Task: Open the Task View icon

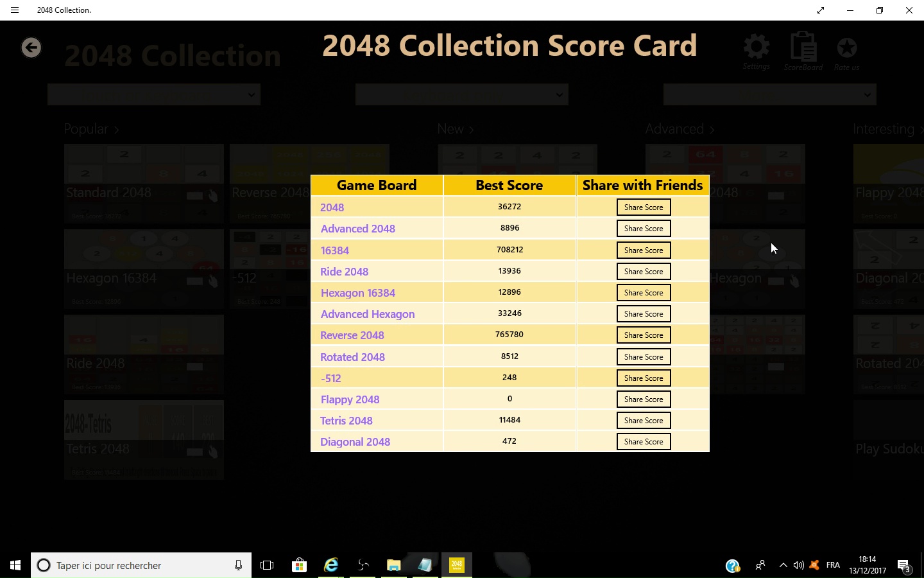Action: tap(267, 565)
